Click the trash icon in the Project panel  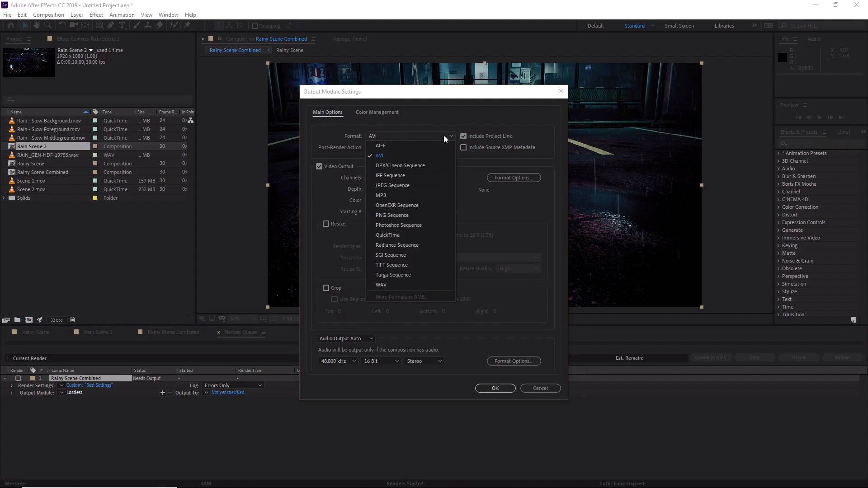72,320
